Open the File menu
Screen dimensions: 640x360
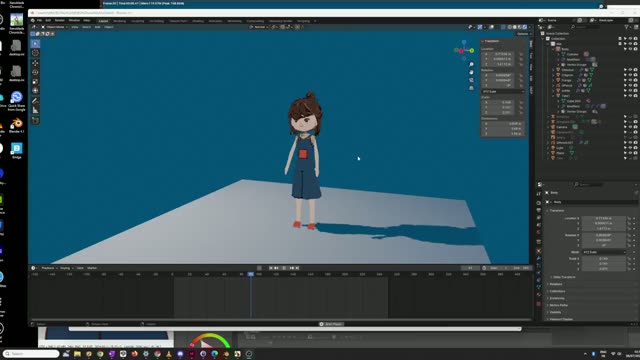click(40, 20)
